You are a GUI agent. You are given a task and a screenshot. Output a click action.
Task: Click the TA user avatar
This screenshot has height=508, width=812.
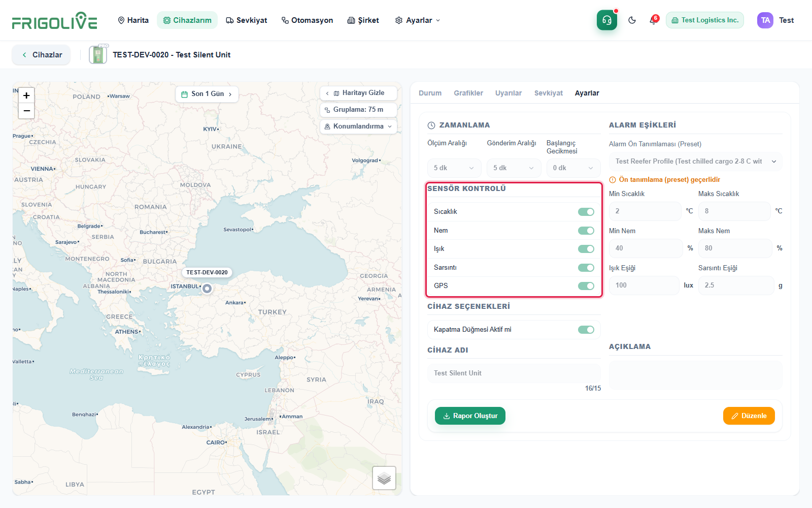click(765, 20)
